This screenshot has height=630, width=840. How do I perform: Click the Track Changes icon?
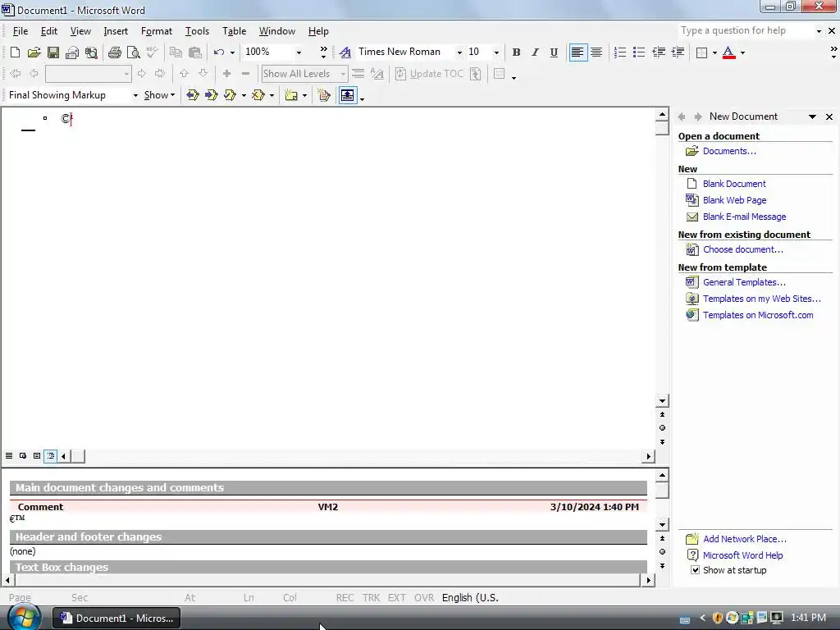coord(323,95)
